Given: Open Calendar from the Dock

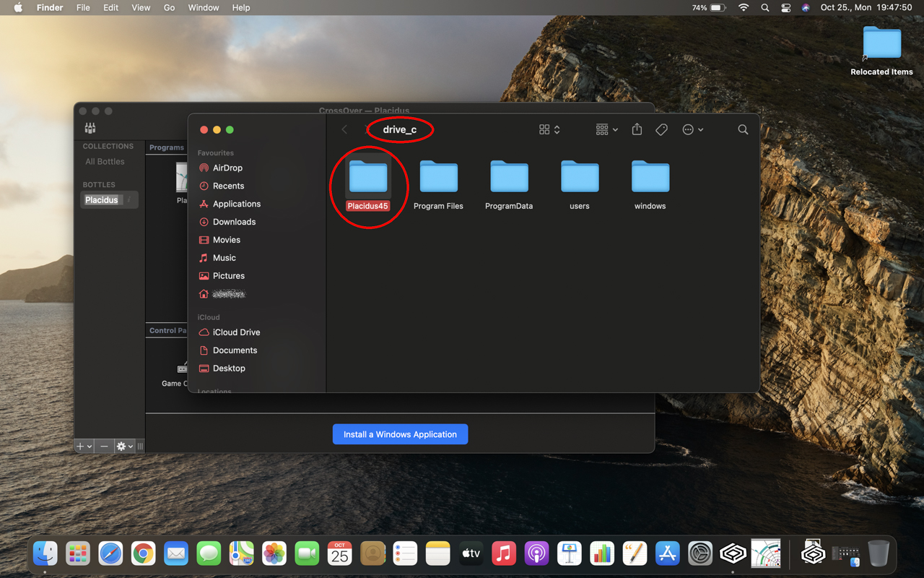Looking at the screenshot, I should pos(340,553).
